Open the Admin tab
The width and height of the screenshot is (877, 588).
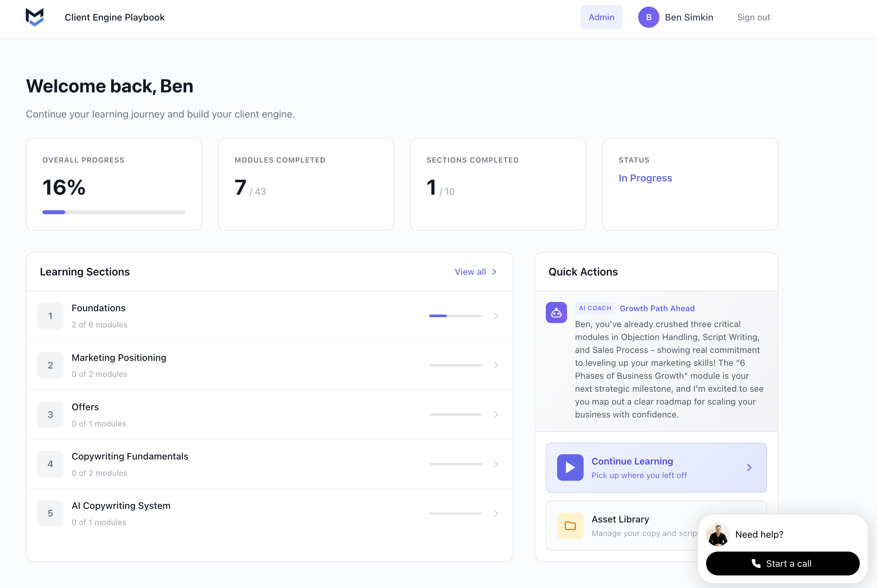coord(601,17)
